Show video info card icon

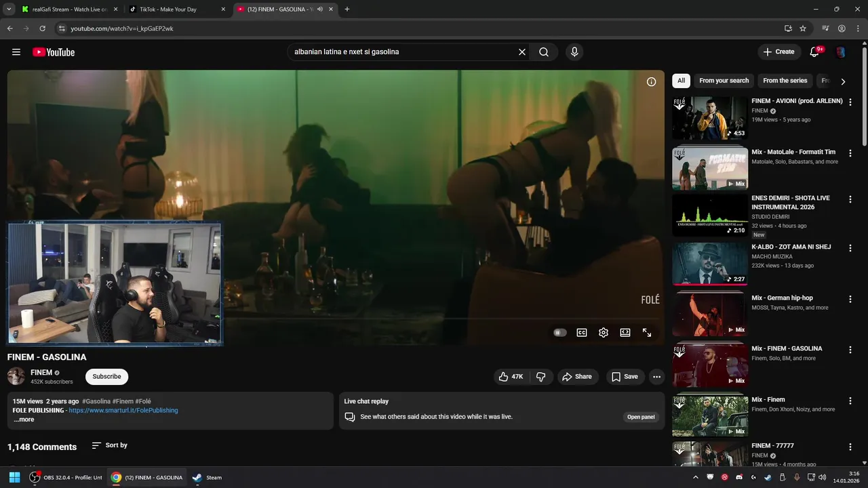(x=651, y=82)
